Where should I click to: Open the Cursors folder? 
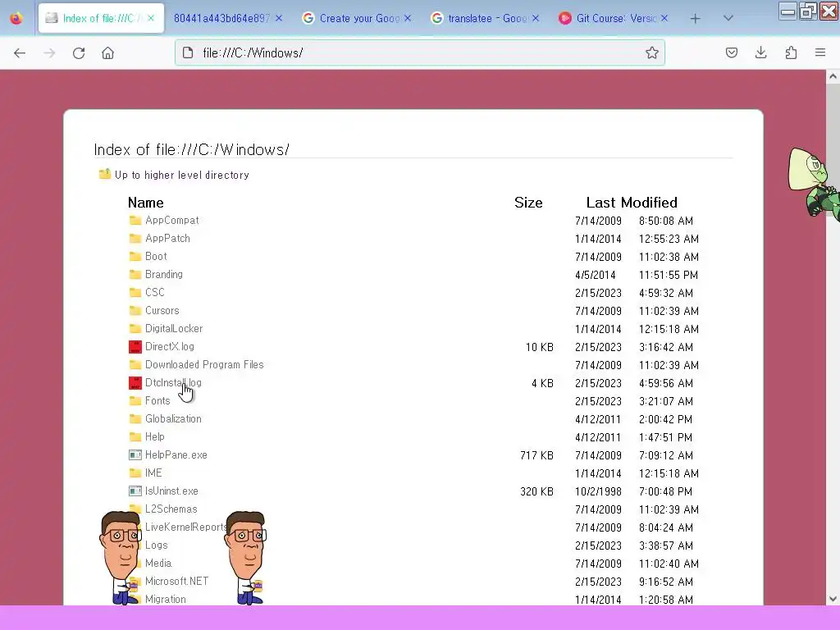pos(162,311)
